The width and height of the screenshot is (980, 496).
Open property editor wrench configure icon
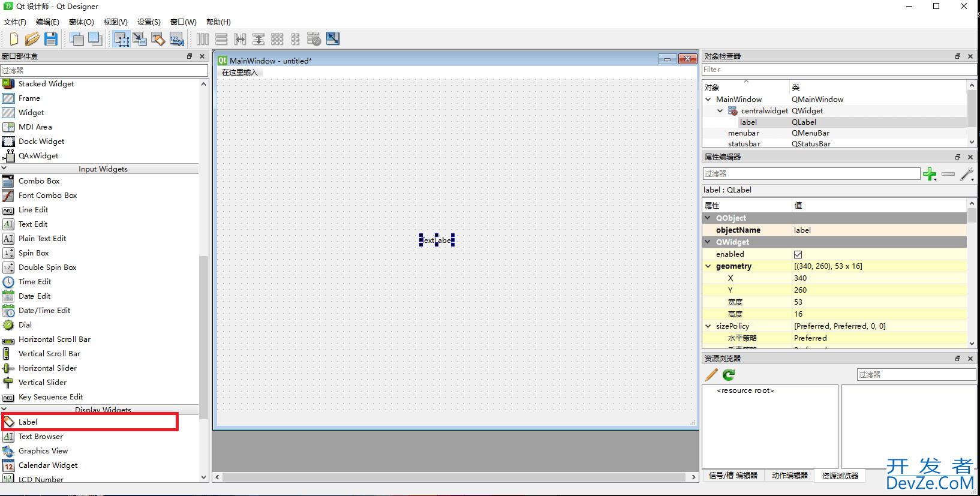click(x=967, y=174)
